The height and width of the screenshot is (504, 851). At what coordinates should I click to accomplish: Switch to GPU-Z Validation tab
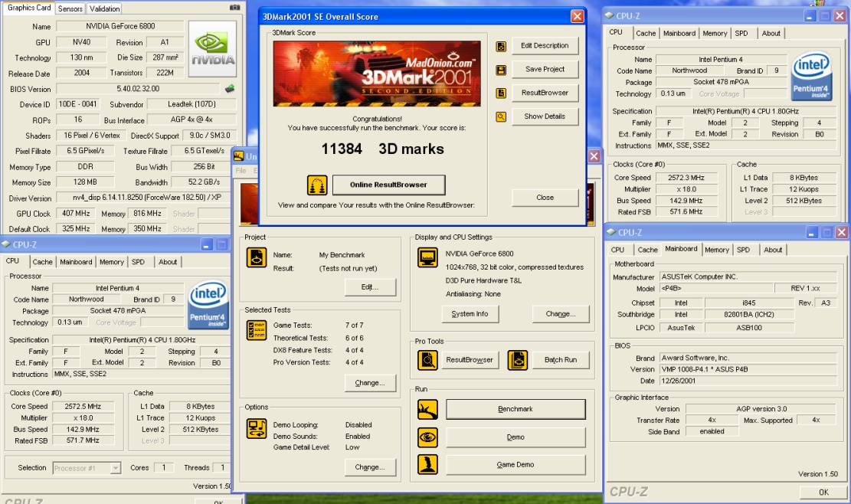(x=104, y=8)
